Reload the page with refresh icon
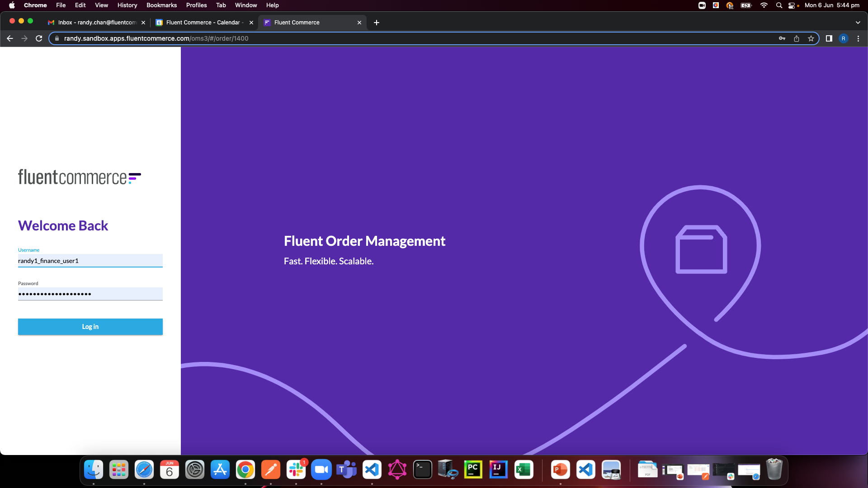Screen dimensions: 868x488 tap(39, 38)
